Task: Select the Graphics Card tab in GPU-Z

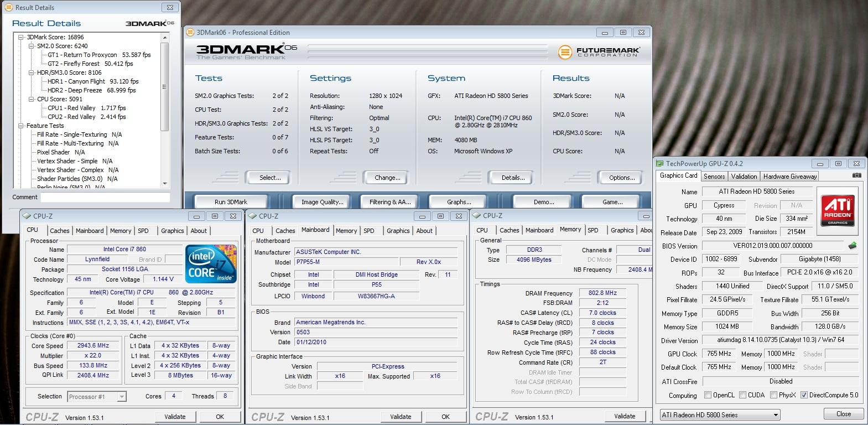Action: point(678,175)
